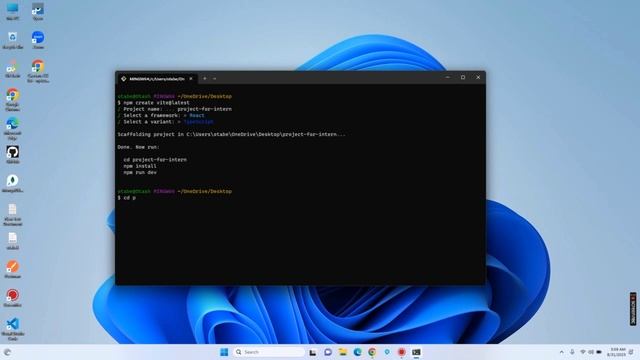Open the Microsoft Edge desktop shortcut
The width and height of the screenshot is (640, 360).
pyautogui.click(x=13, y=128)
